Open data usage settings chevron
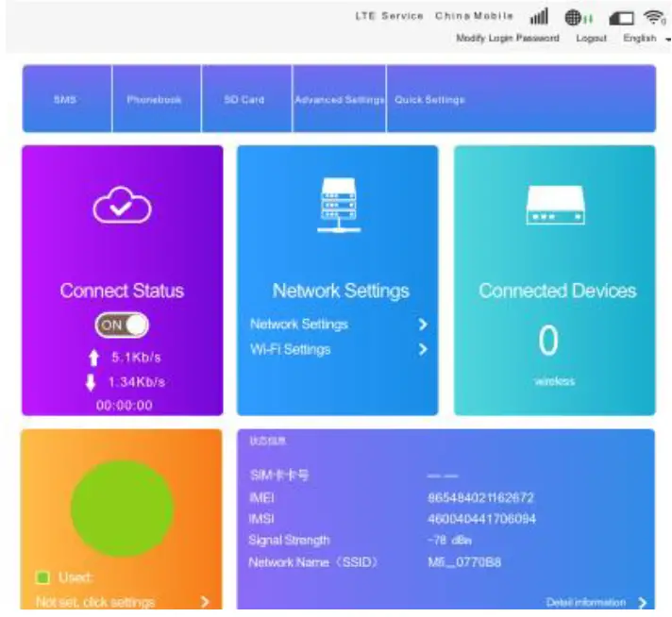This screenshot has width=672, height=617. pyautogui.click(x=206, y=602)
